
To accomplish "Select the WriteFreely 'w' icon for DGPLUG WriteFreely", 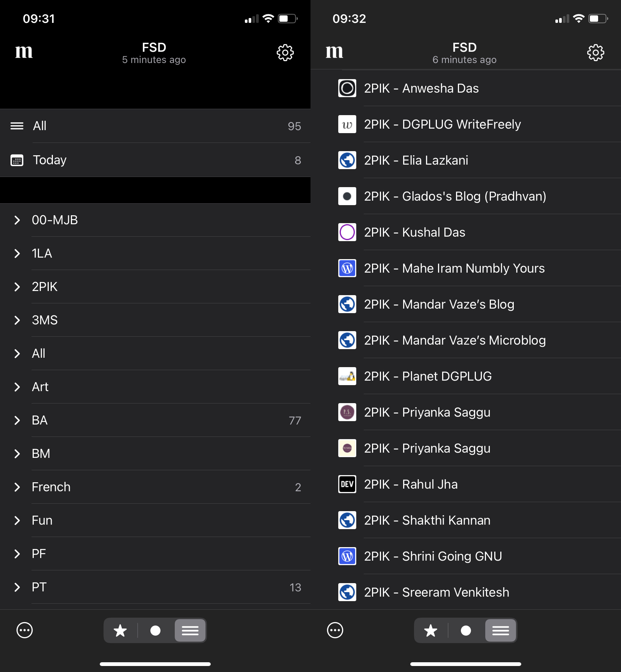I will (347, 124).
